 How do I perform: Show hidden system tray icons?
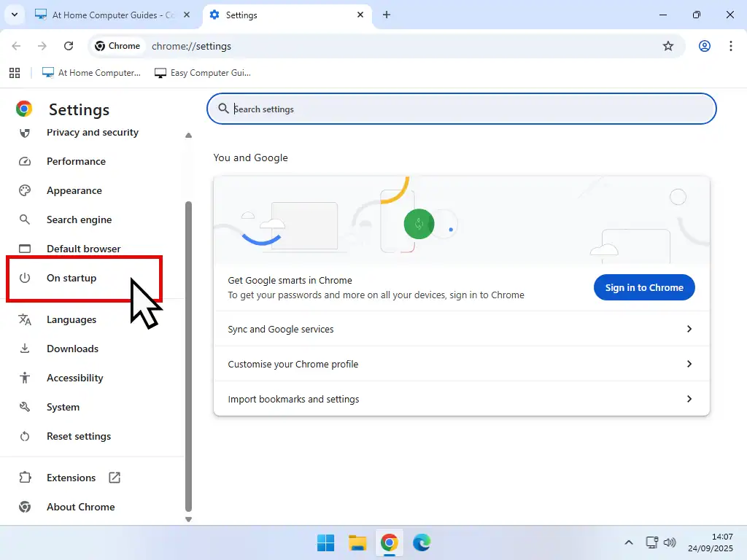pyautogui.click(x=628, y=542)
